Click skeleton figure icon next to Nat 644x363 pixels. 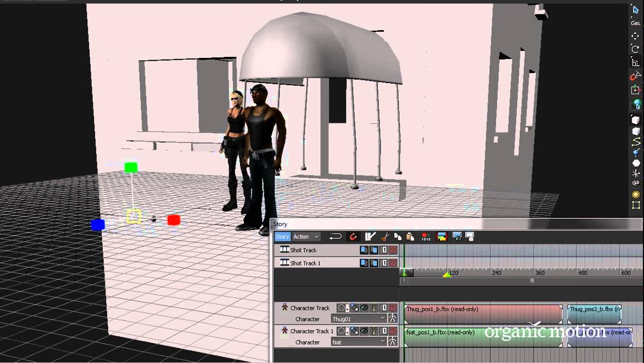[x=393, y=341]
